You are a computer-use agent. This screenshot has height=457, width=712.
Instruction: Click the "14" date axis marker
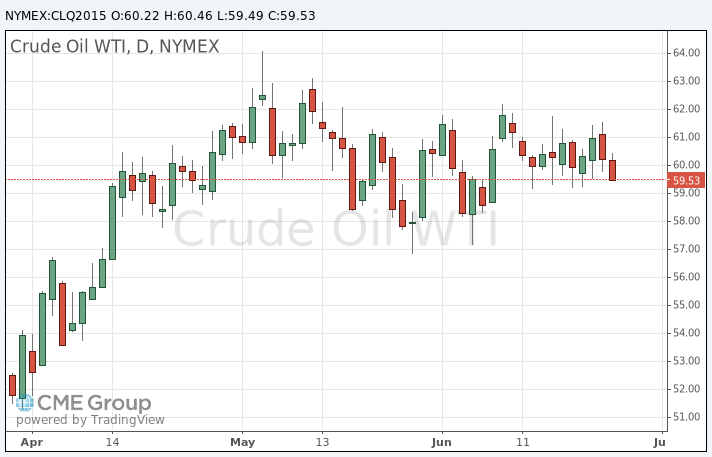click(x=112, y=441)
